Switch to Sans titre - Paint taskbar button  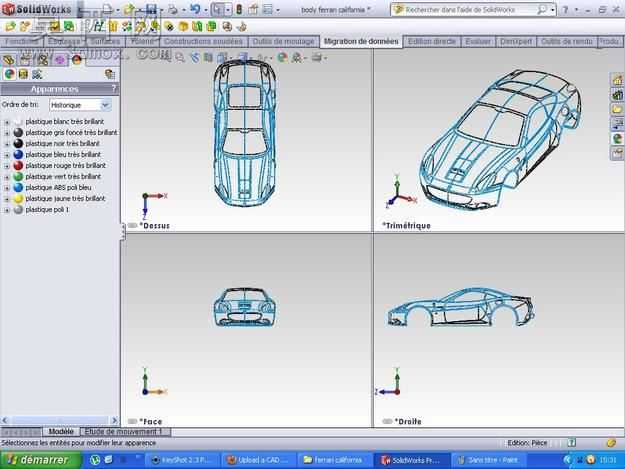tap(488, 460)
